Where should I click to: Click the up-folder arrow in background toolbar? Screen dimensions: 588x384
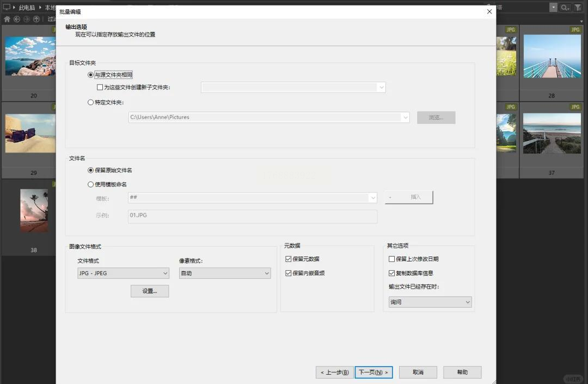click(x=36, y=19)
